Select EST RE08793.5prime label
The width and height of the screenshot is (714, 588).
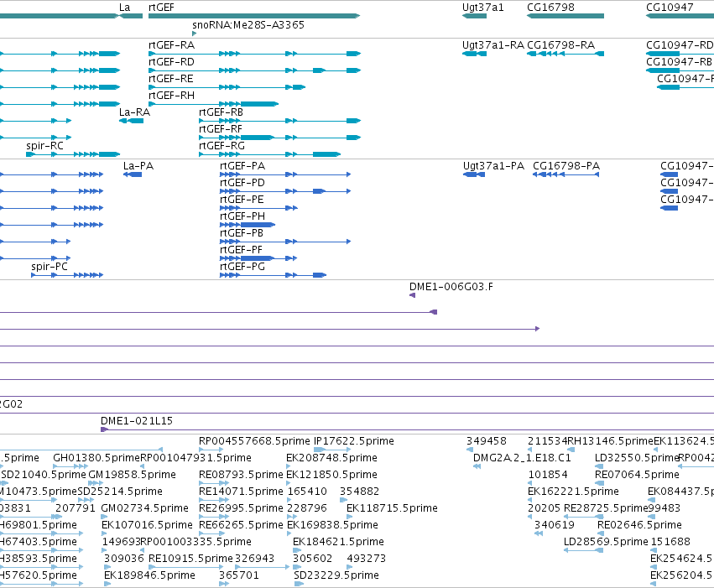click(241, 475)
